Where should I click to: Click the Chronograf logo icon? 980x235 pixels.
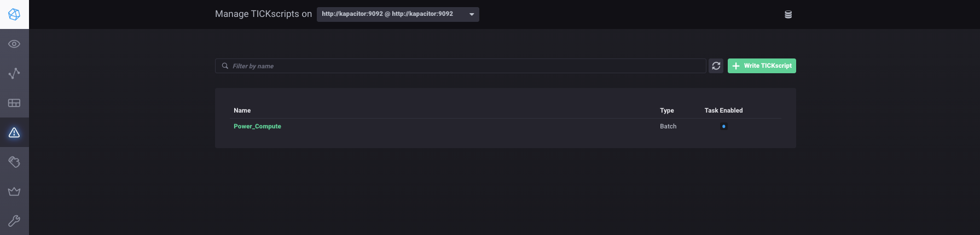pyautogui.click(x=14, y=14)
